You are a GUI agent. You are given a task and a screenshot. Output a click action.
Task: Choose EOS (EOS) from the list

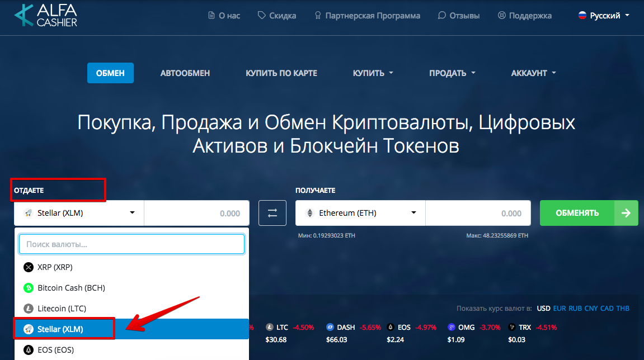coord(132,350)
